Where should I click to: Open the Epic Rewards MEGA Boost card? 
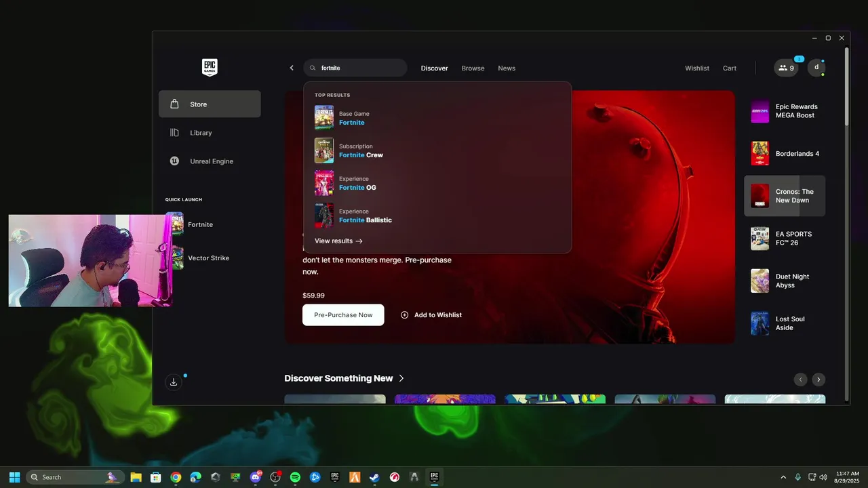(x=785, y=111)
